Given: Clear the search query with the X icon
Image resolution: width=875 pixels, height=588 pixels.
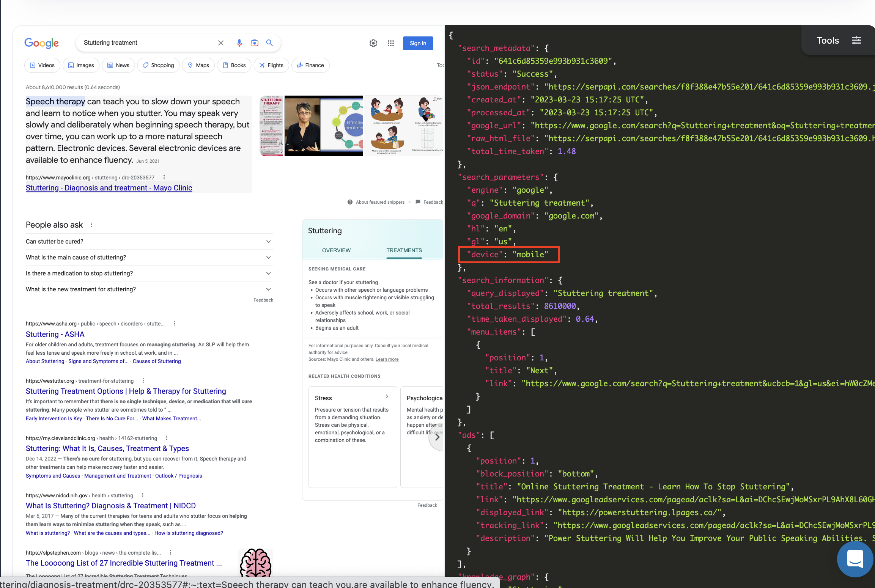Looking at the screenshot, I should pos(220,43).
